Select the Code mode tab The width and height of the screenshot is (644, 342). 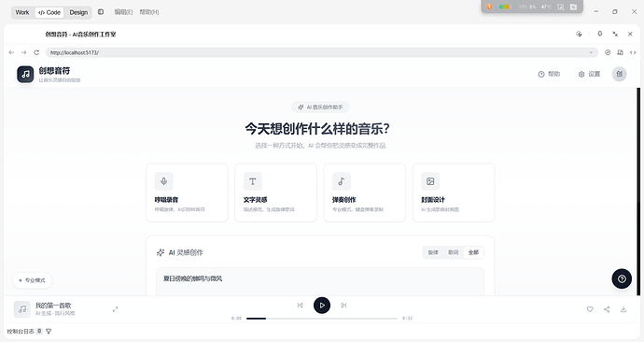click(x=49, y=12)
